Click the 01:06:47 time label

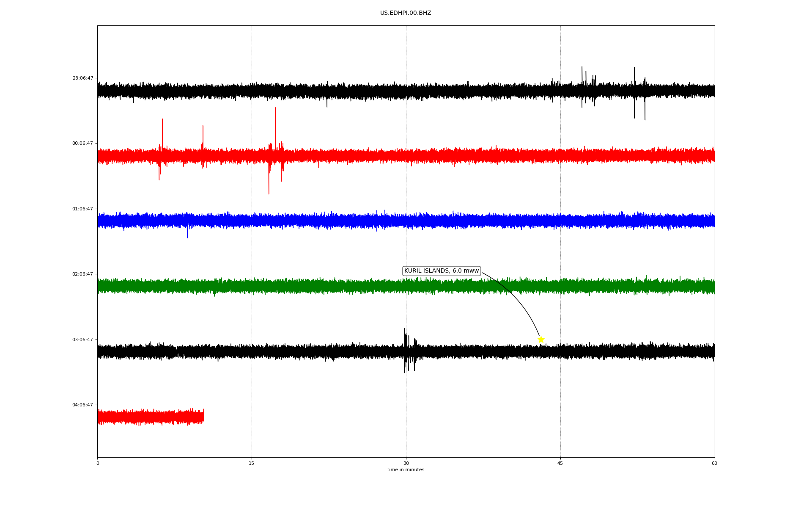tap(83, 209)
